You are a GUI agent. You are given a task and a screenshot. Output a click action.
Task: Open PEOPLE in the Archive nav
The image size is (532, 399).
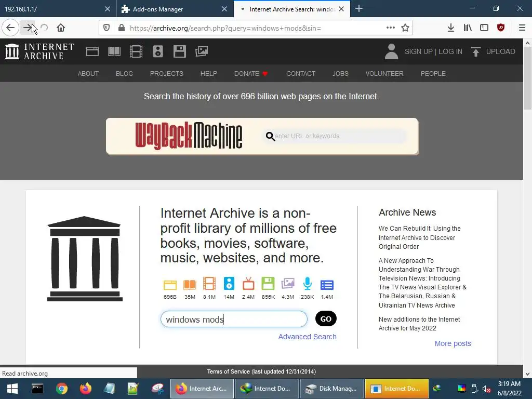click(x=433, y=74)
